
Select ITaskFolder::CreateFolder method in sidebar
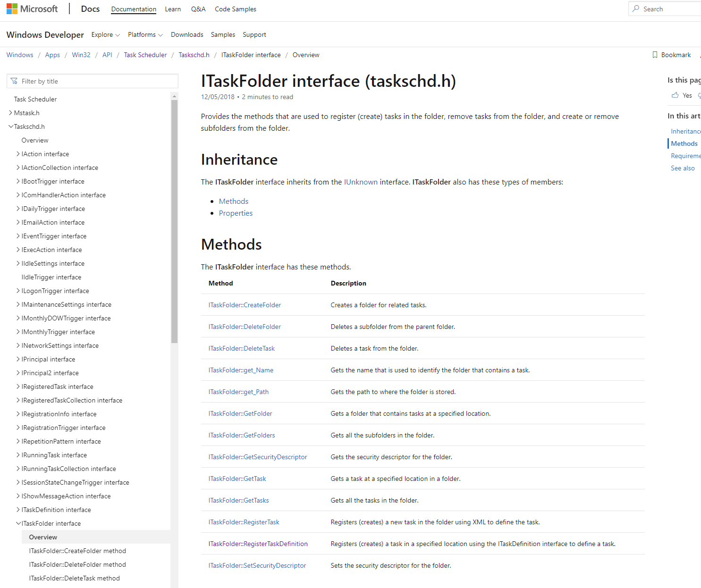point(77,551)
